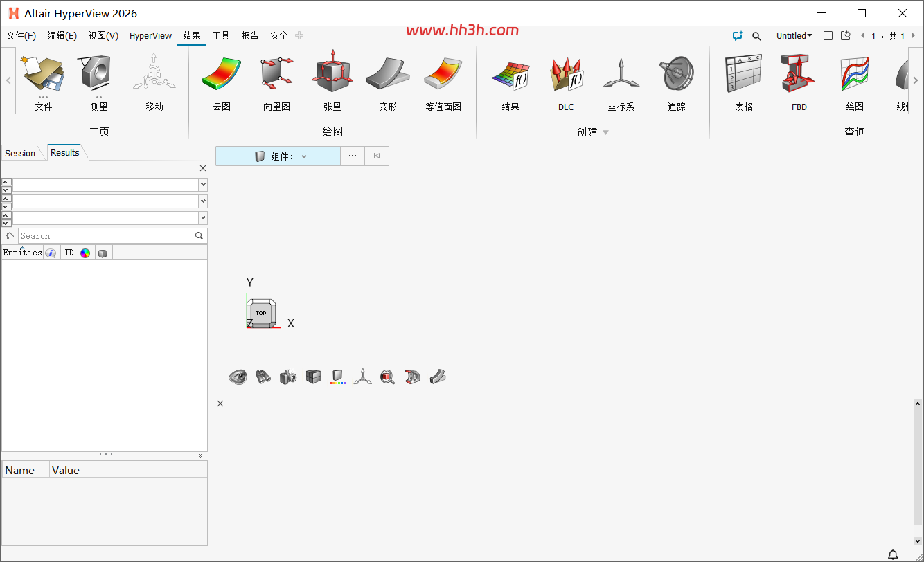Open the 文件(F) menu
Image resolution: width=924 pixels, height=562 pixels.
pos(21,36)
